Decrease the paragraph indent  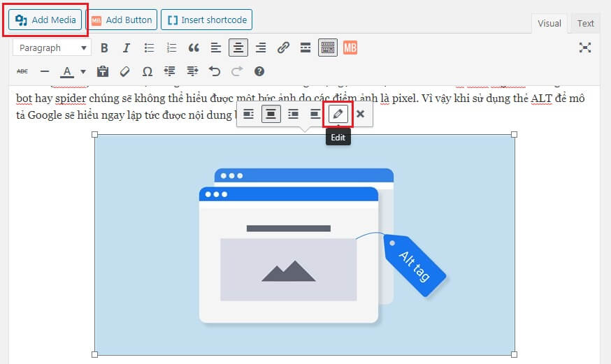coord(169,71)
